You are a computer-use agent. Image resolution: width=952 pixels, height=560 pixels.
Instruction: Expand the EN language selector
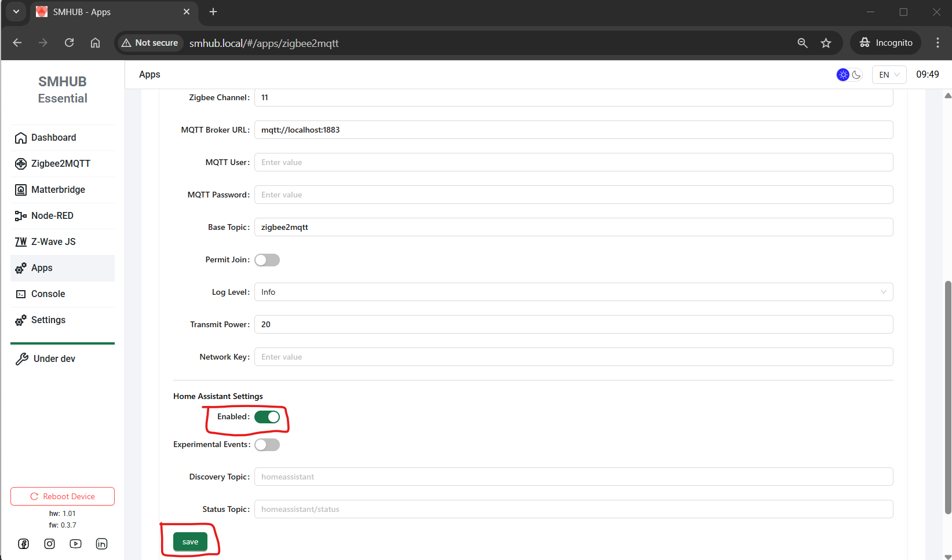pyautogui.click(x=889, y=75)
